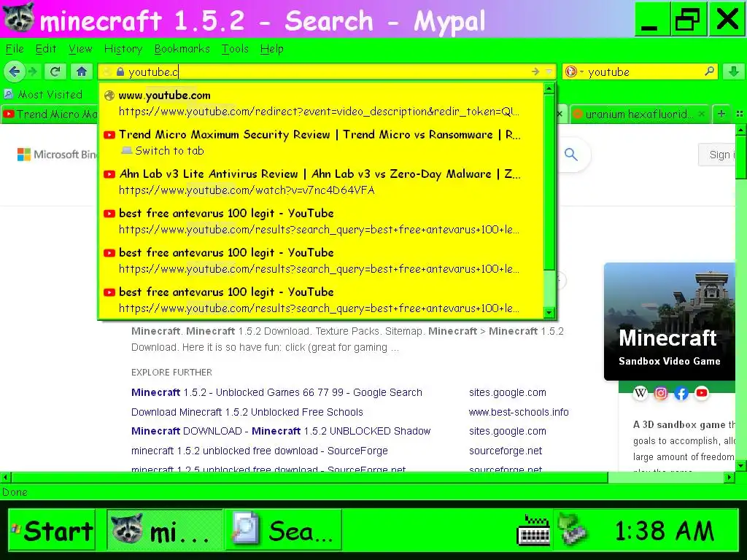Click the network tray icon

tap(572, 529)
